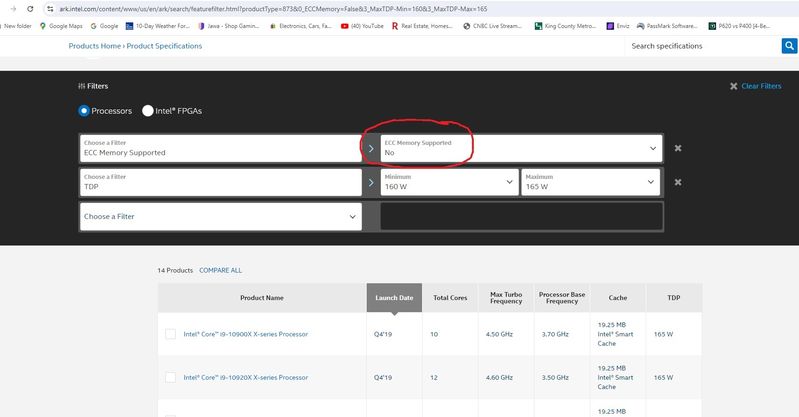Viewport: 799px width, 417px height.
Task: Check the i9-10900X compare checkbox
Action: (x=170, y=334)
